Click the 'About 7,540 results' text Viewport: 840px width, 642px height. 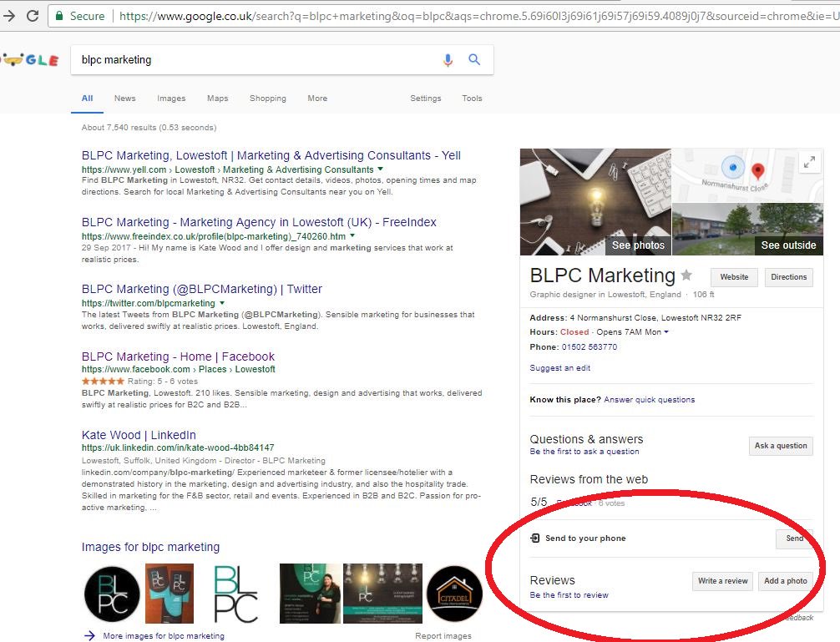pos(149,128)
